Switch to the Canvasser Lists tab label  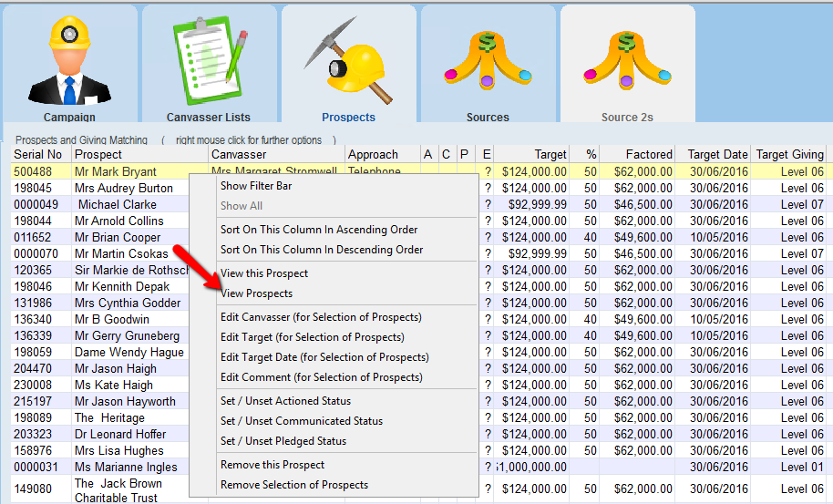click(x=208, y=117)
